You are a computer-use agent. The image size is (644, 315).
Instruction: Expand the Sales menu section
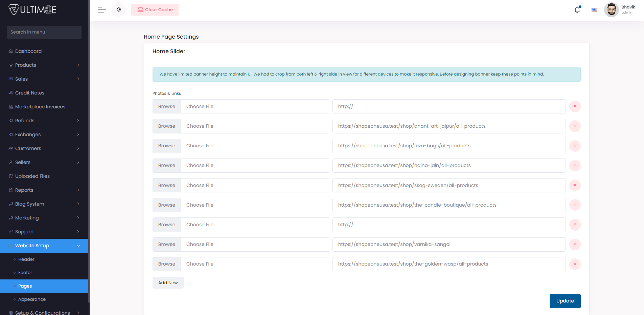coord(44,79)
